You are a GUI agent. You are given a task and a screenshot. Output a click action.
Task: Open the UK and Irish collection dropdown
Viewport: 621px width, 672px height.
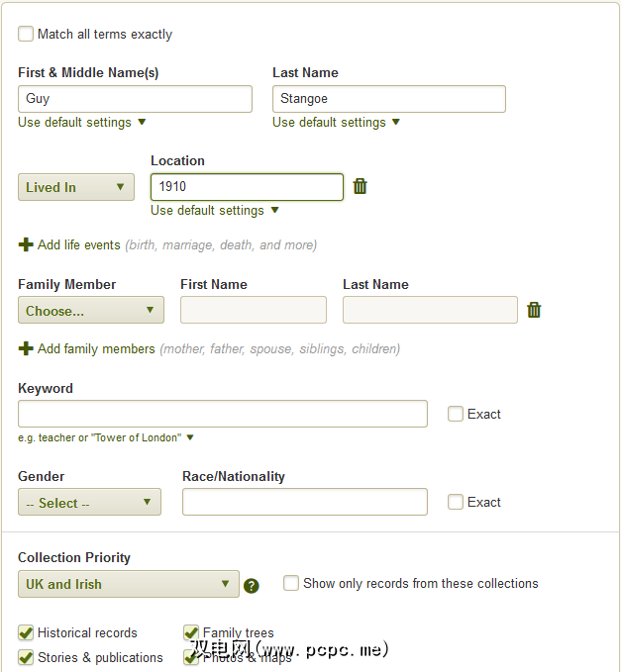(x=128, y=584)
